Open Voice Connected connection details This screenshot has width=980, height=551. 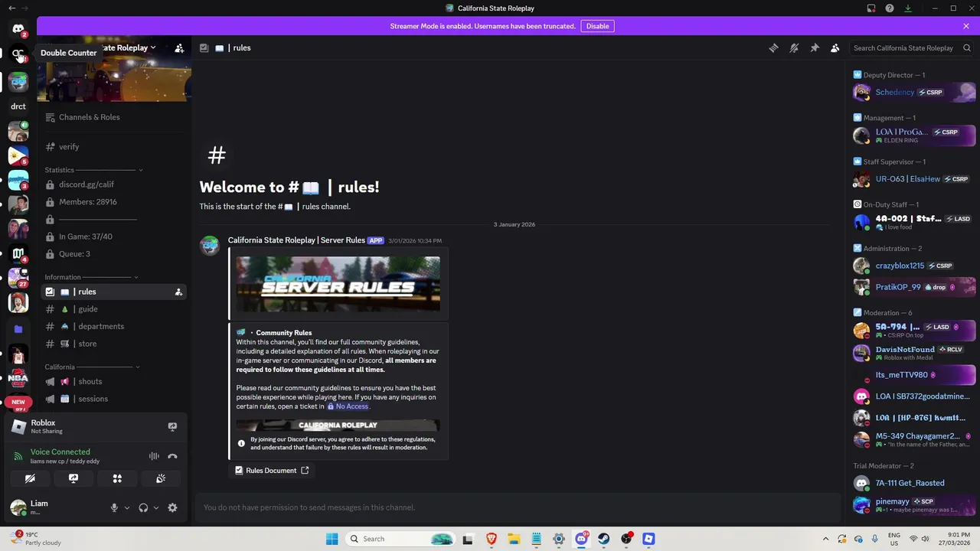click(60, 452)
